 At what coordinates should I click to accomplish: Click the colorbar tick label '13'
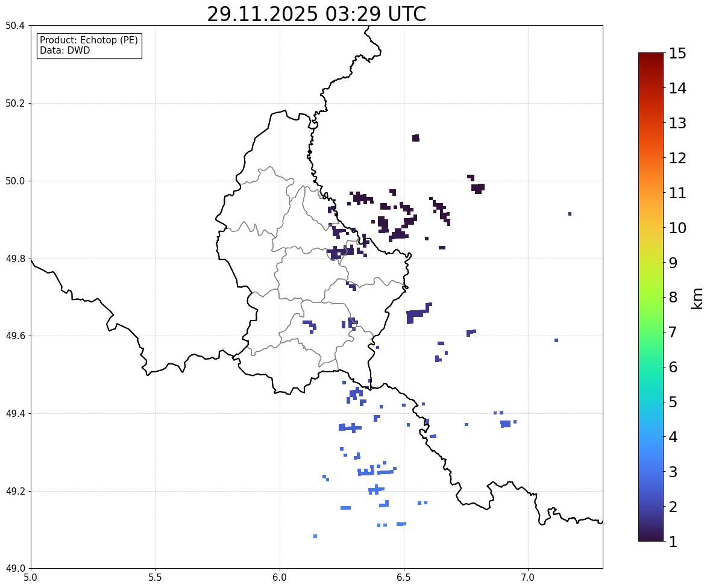tap(677, 123)
